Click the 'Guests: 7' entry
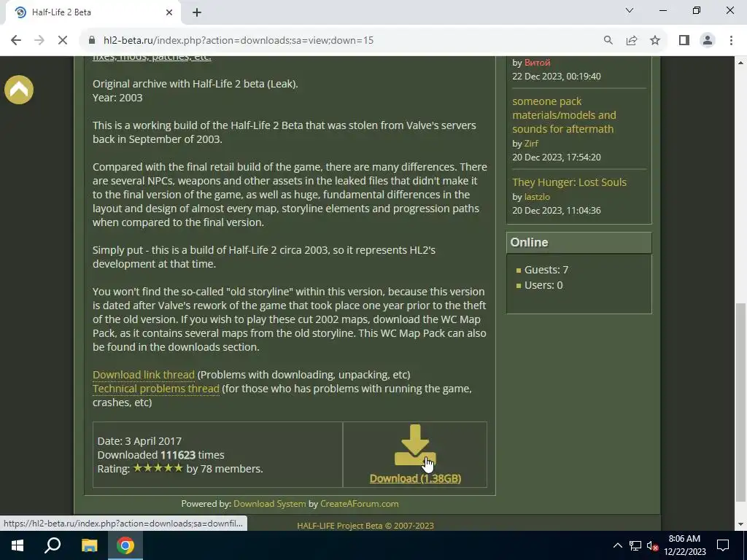The image size is (747, 560). tap(546, 270)
